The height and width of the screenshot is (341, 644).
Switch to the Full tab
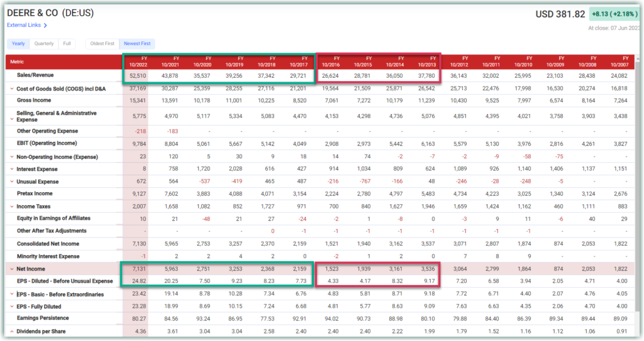67,43
